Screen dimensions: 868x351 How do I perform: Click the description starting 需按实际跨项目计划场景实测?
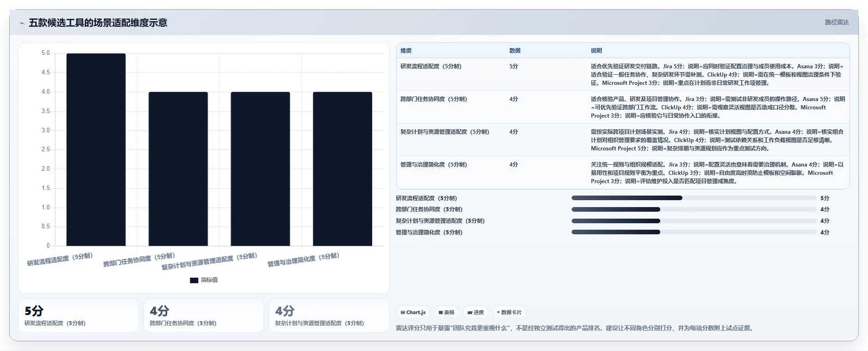(717, 140)
